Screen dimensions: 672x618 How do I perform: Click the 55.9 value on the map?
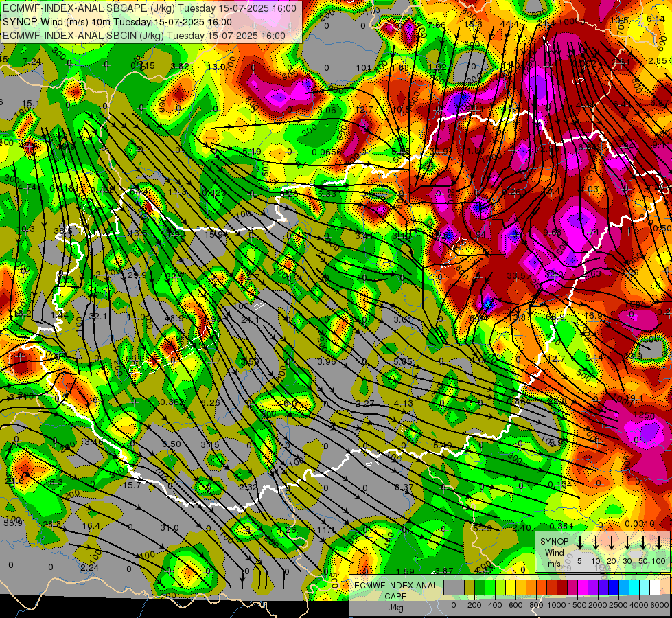tap(13, 523)
